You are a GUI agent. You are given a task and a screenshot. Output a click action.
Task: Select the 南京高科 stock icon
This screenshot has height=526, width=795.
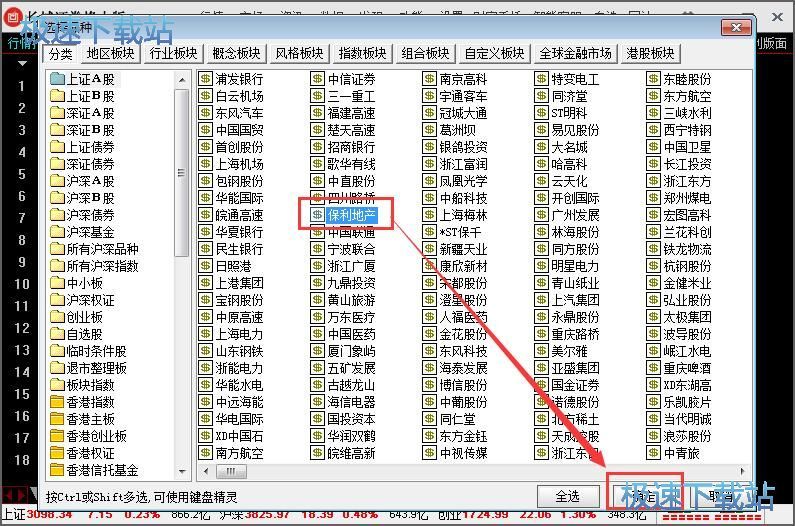[x=429, y=79]
